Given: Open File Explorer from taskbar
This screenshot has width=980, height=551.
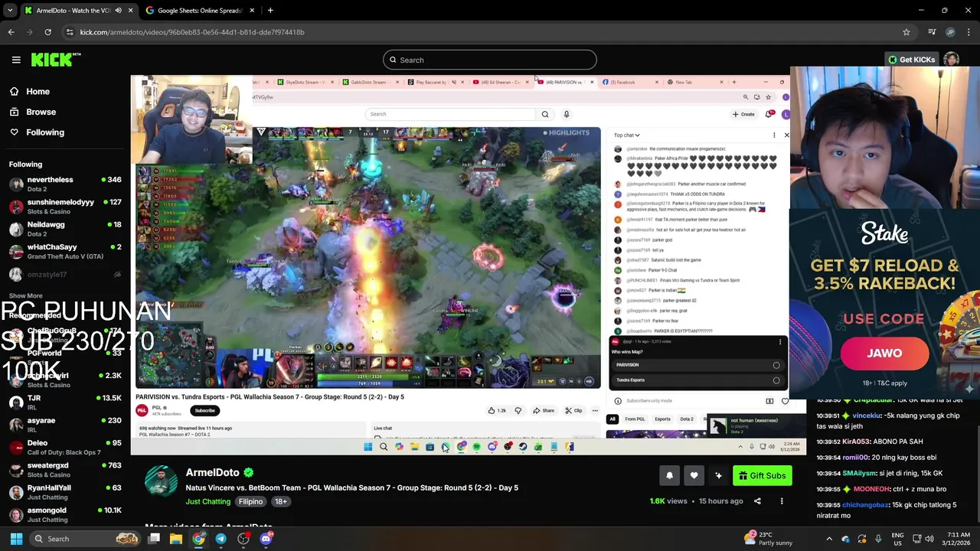Looking at the screenshot, I should (176, 539).
